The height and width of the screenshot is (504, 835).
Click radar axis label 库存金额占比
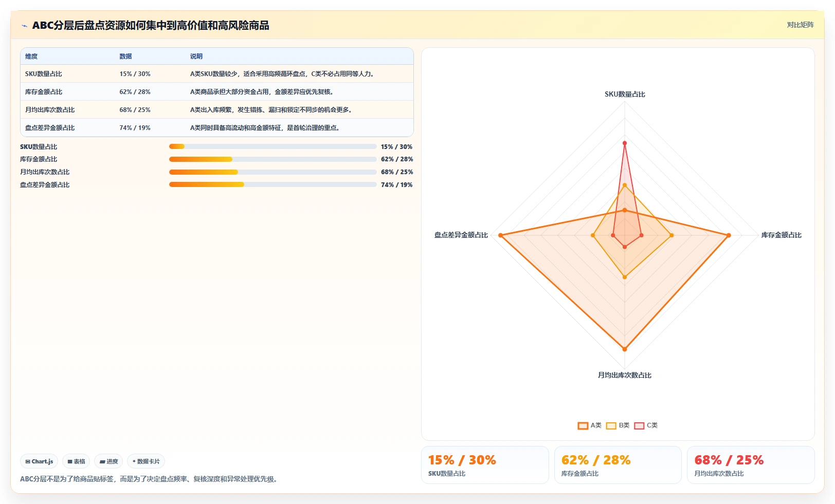coord(782,235)
